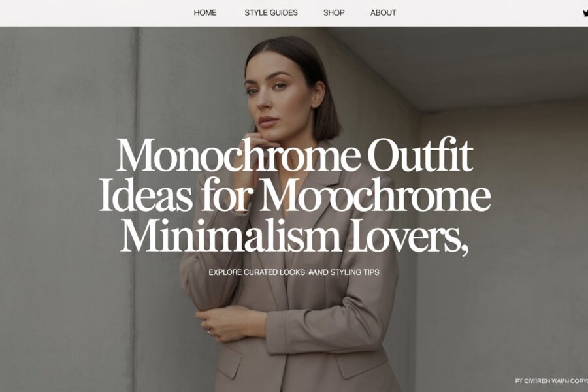
Task: Open the ABOUT page
Action: 383,13
